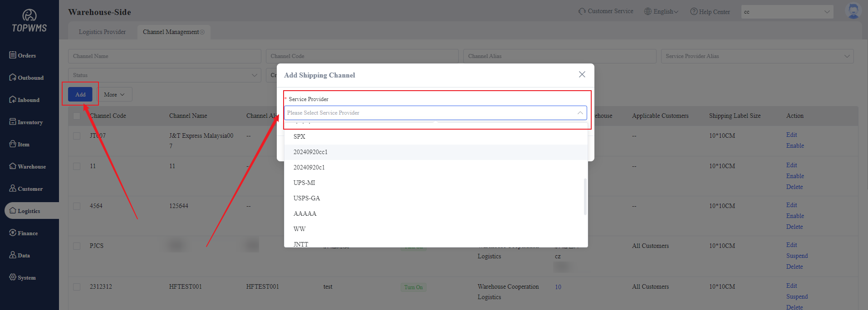Select the checkbox for channel 4564
The image size is (868, 310).
coord(77,206)
